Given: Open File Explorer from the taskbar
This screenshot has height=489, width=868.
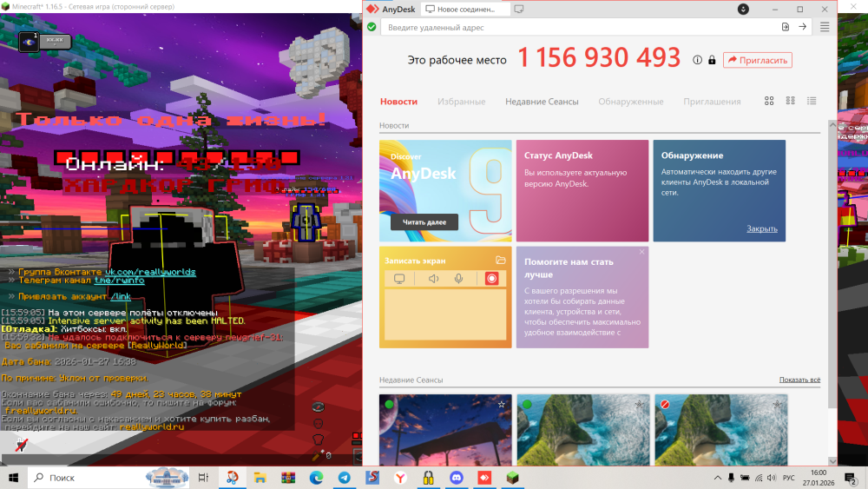Looking at the screenshot, I should click(260, 478).
